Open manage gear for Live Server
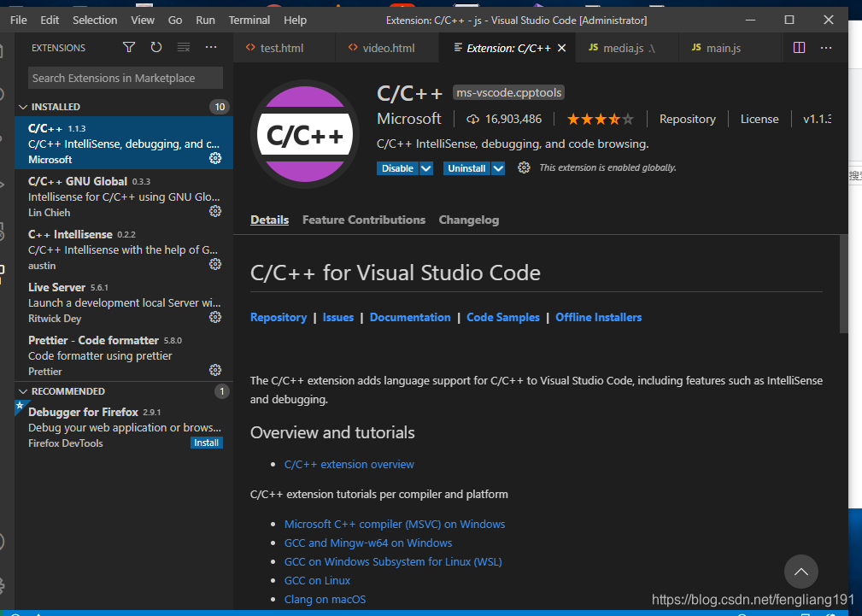This screenshot has height=616, width=862. tap(215, 317)
